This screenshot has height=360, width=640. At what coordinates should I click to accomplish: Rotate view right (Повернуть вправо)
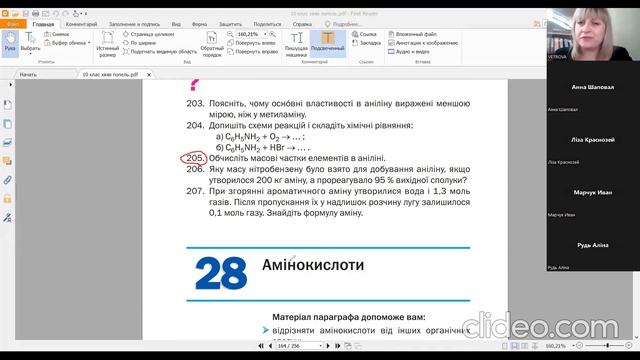point(253,52)
